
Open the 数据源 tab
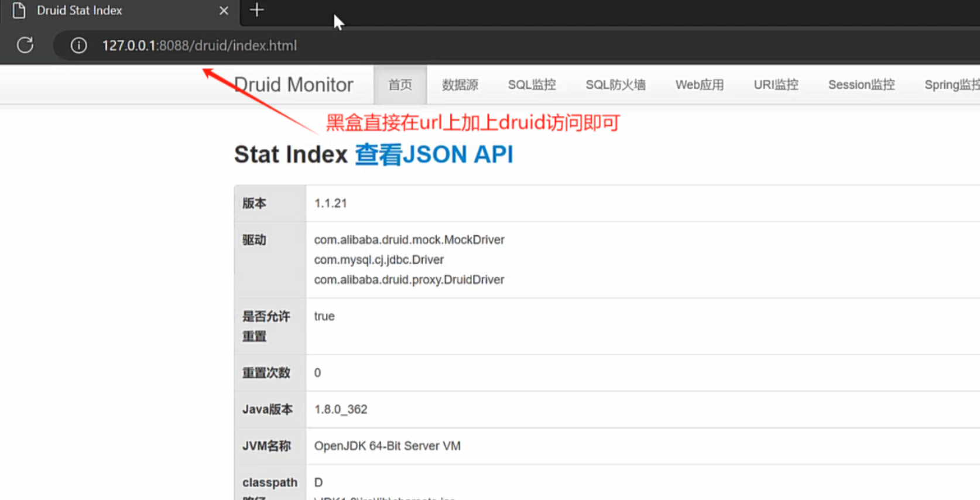[460, 85]
